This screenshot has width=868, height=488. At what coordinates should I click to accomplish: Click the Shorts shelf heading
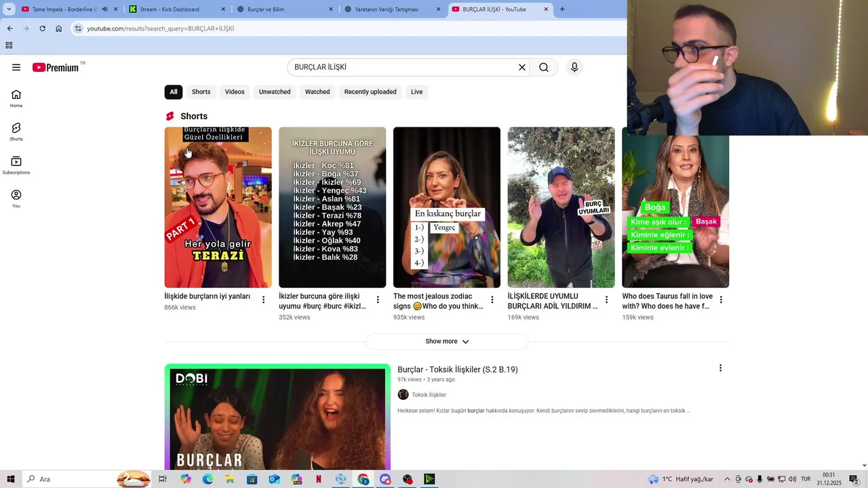[x=194, y=117]
